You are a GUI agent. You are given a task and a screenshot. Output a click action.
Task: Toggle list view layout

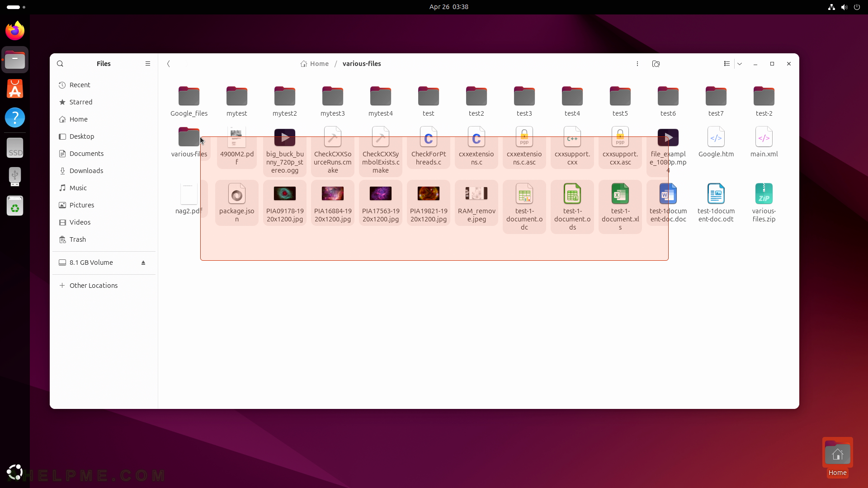[727, 64]
